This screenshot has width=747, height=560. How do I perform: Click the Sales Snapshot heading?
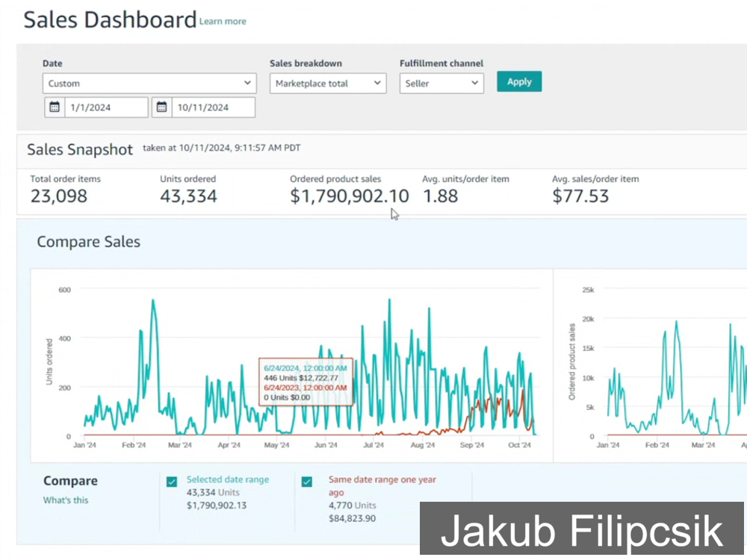coord(80,149)
